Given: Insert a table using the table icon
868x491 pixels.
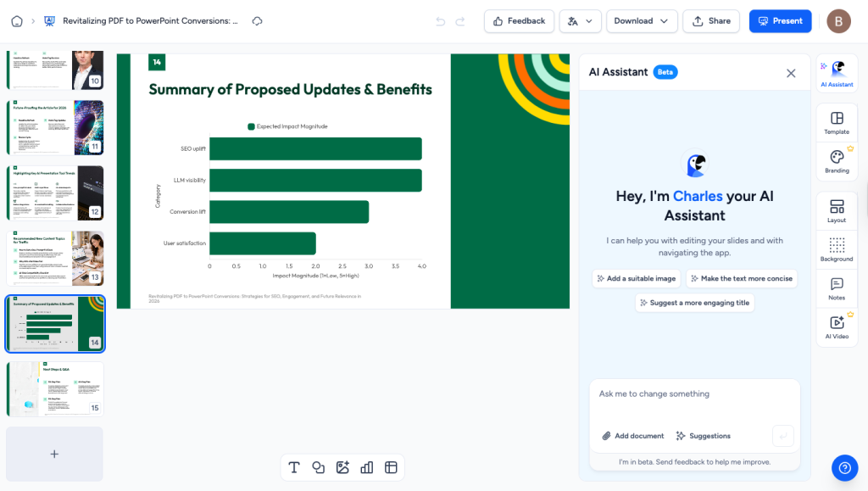Looking at the screenshot, I should pos(391,467).
